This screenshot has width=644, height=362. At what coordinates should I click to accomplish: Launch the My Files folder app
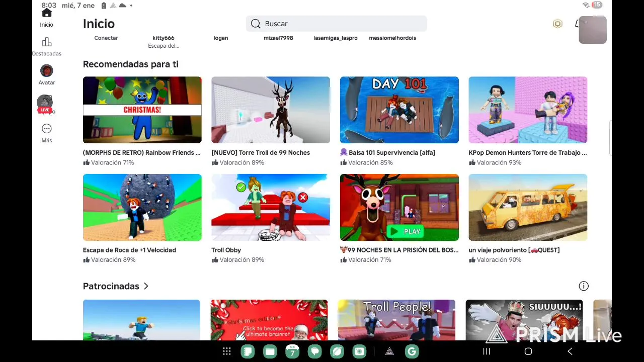click(270, 351)
